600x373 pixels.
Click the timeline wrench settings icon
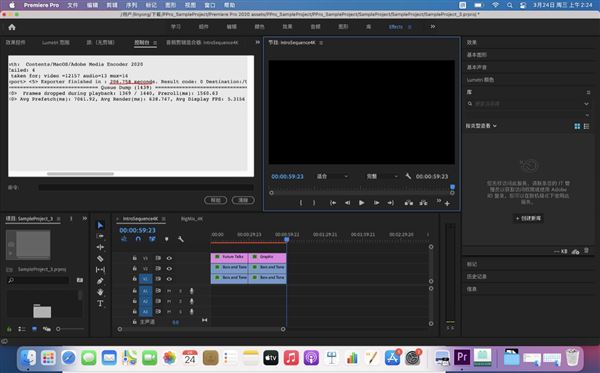[x=181, y=239]
